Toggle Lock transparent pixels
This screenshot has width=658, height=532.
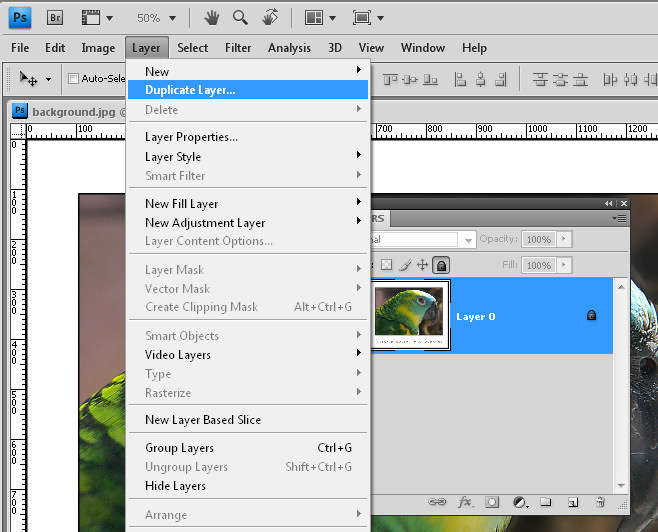click(x=386, y=265)
